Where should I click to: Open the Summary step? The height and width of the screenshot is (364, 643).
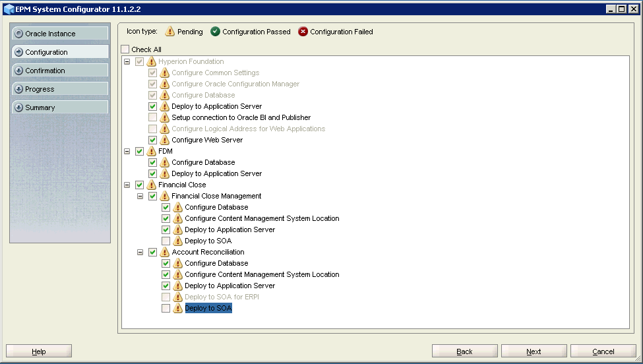60,107
